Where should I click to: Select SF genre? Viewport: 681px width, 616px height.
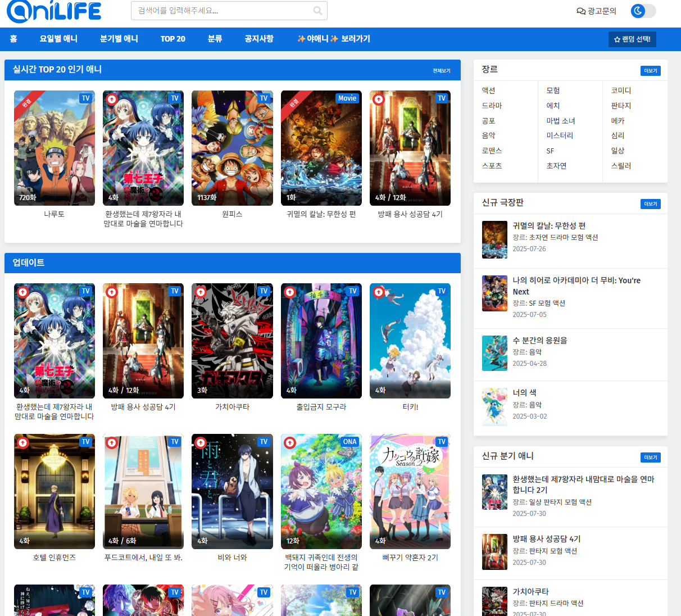click(550, 151)
